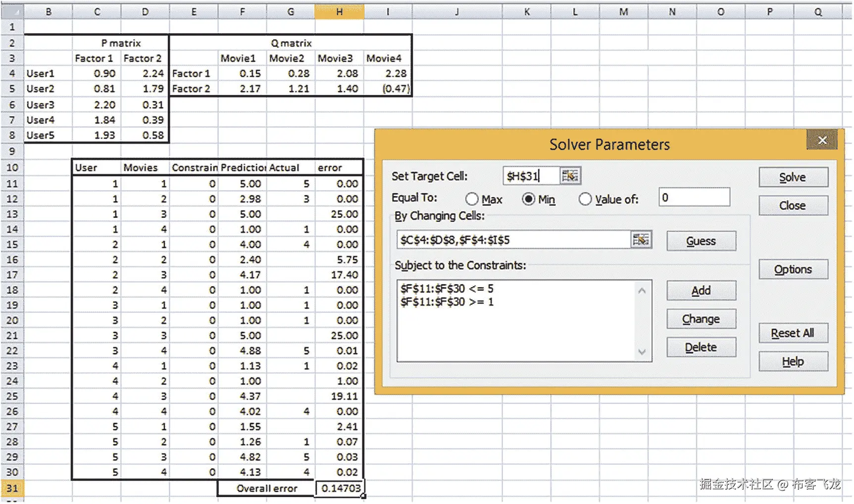Click prediction value 4.82 in row 29
The height and width of the screenshot is (504, 854).
243,457
